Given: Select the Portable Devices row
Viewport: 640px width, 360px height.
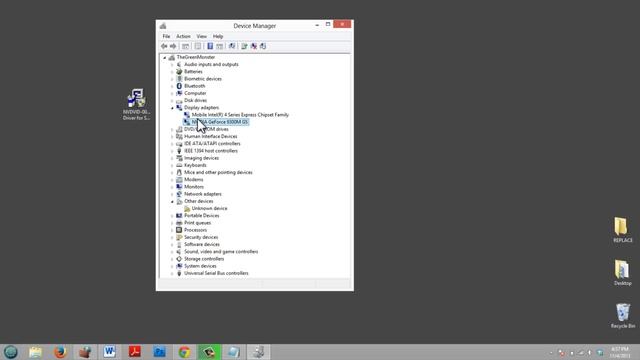Looking at the screenshot, I should (202, 216).
